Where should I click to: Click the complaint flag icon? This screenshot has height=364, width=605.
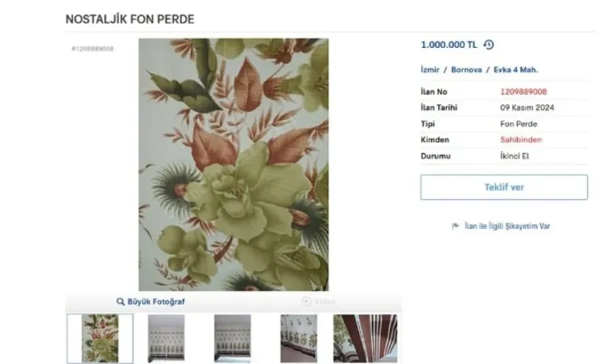455,226
